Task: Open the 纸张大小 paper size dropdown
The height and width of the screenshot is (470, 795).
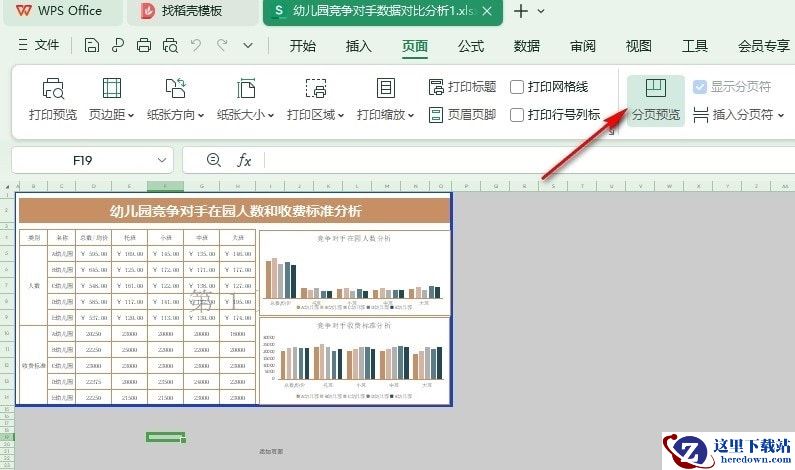Action: pyautogui.click(x=245, y=99)
